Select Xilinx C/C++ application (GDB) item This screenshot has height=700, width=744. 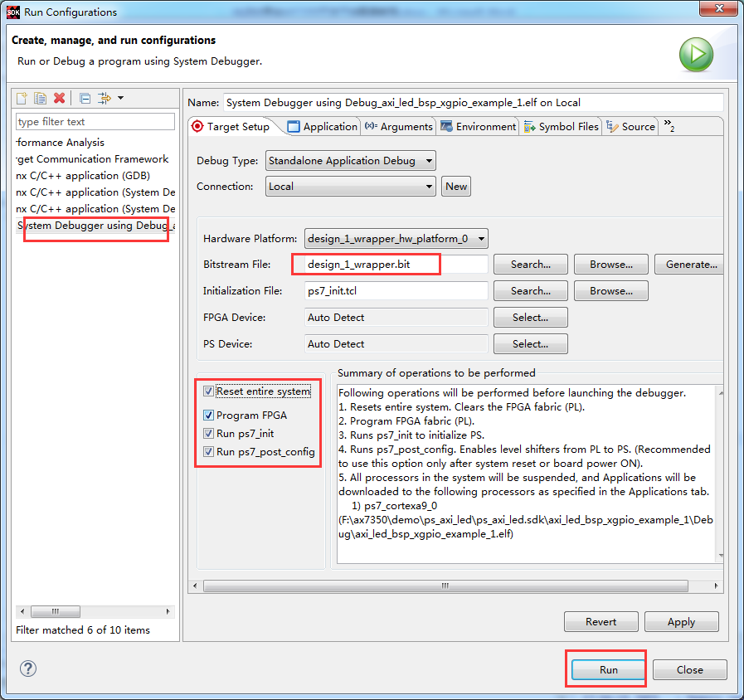[83, 176]
